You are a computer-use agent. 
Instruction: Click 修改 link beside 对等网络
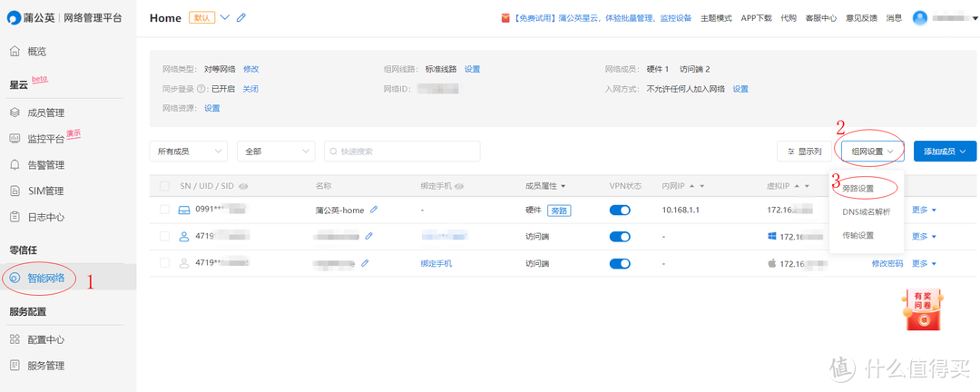(251, 69)
